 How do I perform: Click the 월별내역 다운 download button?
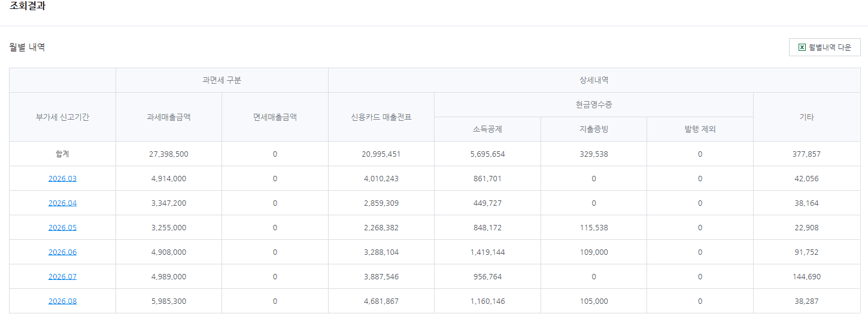pos(824,47)
